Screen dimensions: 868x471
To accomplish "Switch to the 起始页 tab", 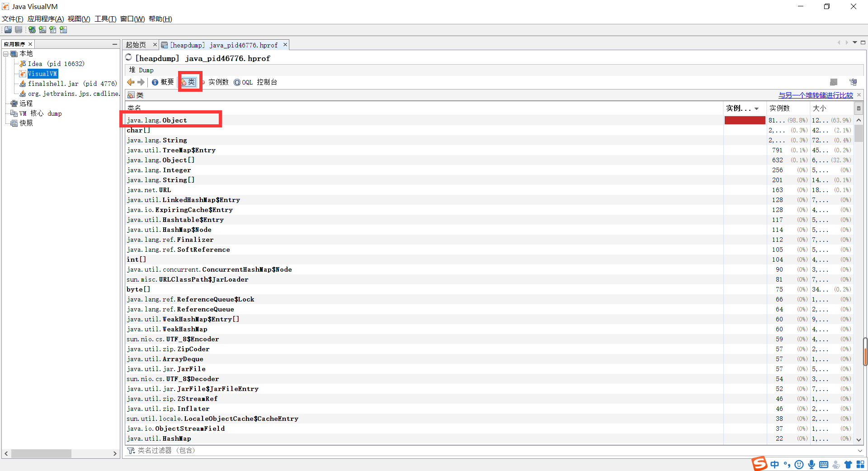I will [136, 45].
